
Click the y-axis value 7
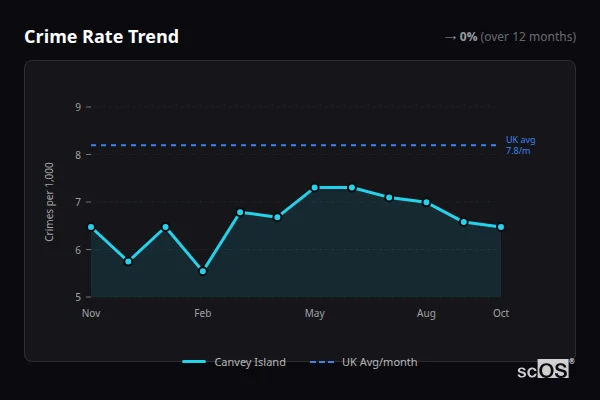[x=78, y=202]
